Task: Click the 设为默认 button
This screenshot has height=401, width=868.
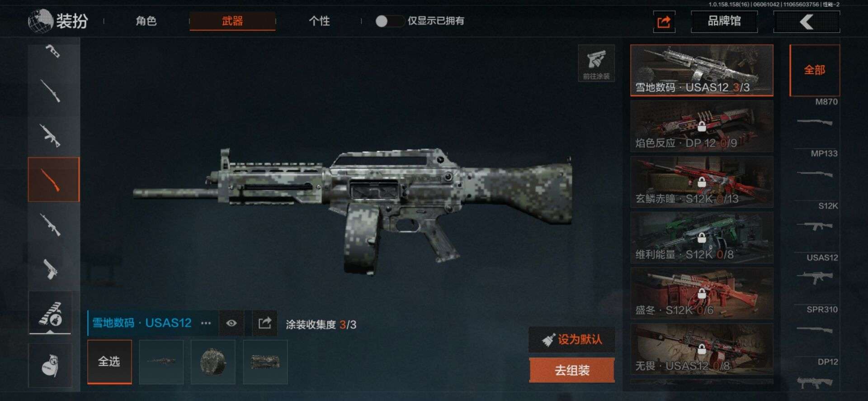Action: coord(572,339)
